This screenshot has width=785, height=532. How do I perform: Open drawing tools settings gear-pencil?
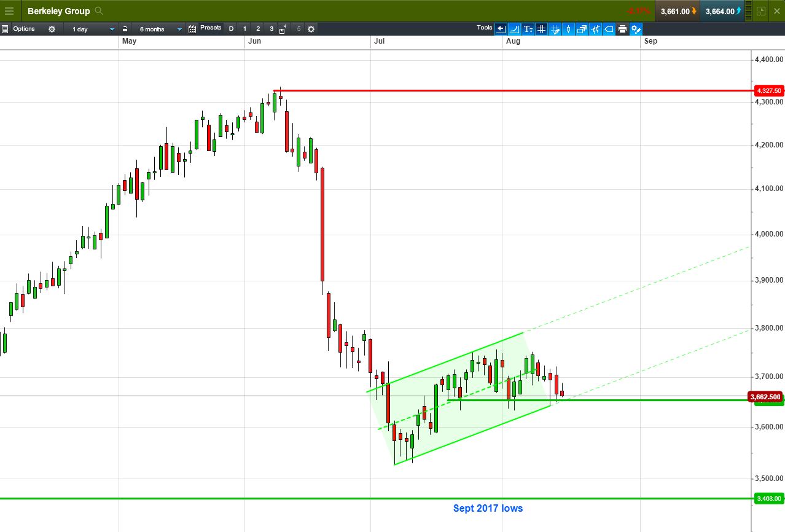pos(636,29)
